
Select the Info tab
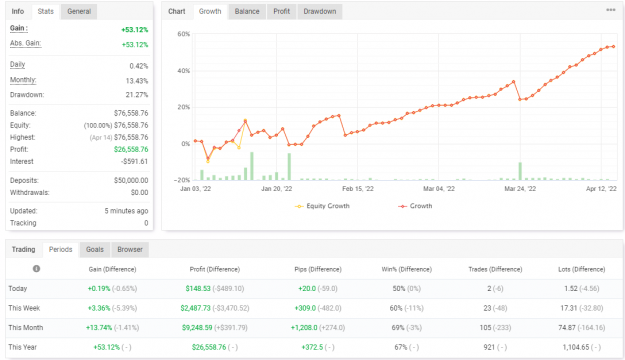point(18,12)
